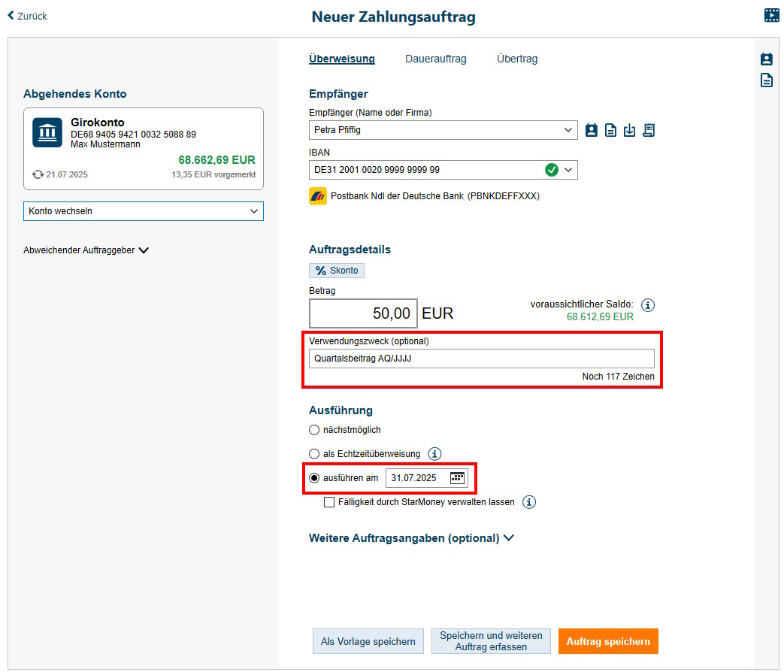
Task: Click document icon in right sidebar
Action: pos(766,80)
